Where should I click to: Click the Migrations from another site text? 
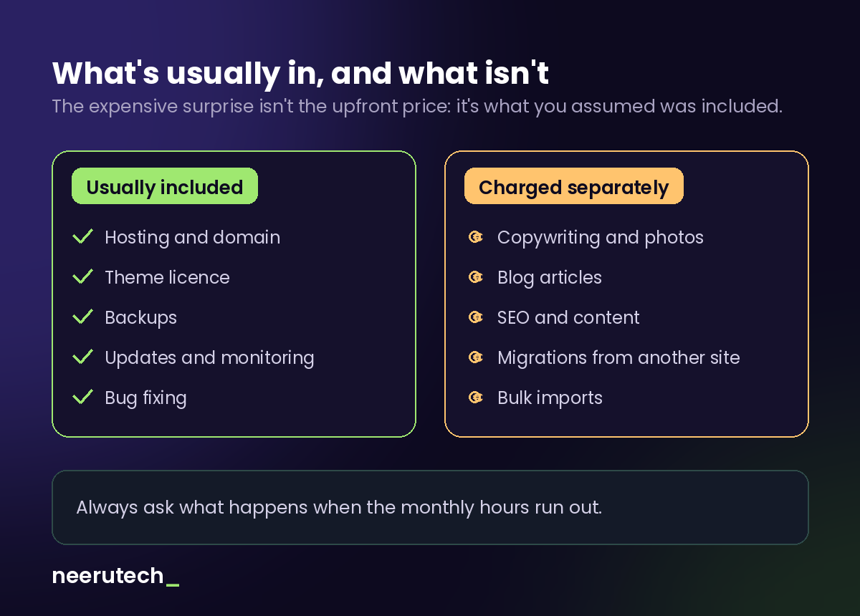pyautogui.click(x=618, y=357)
